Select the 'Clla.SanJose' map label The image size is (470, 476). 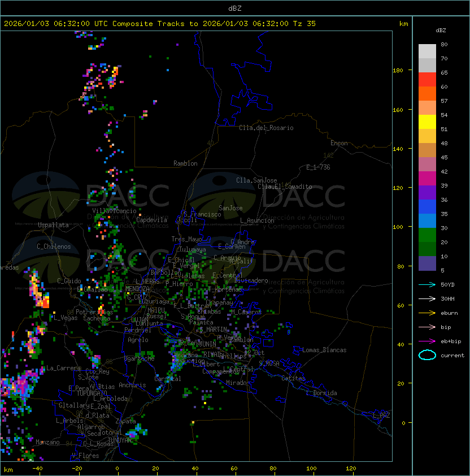(x=256, y=180)
